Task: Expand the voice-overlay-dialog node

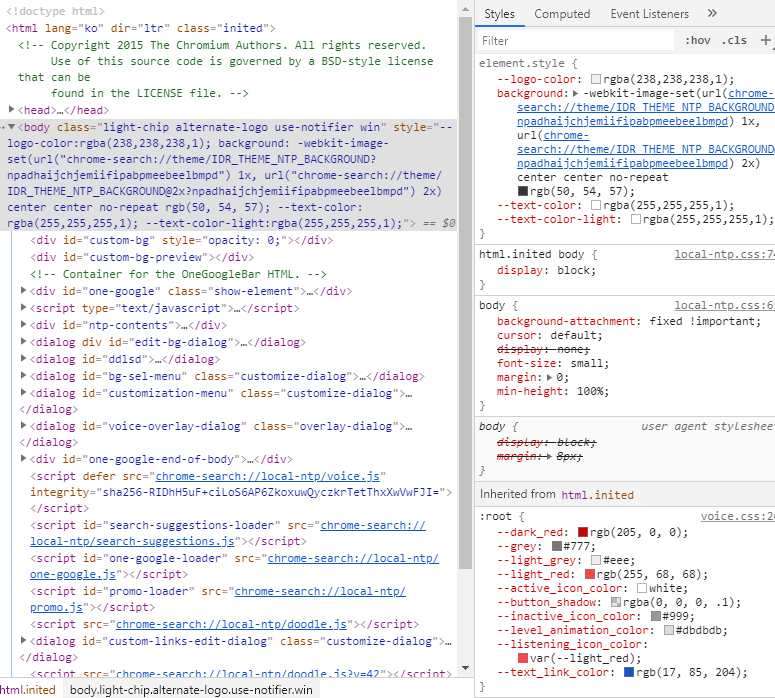Action: click(x=23, y=426)
